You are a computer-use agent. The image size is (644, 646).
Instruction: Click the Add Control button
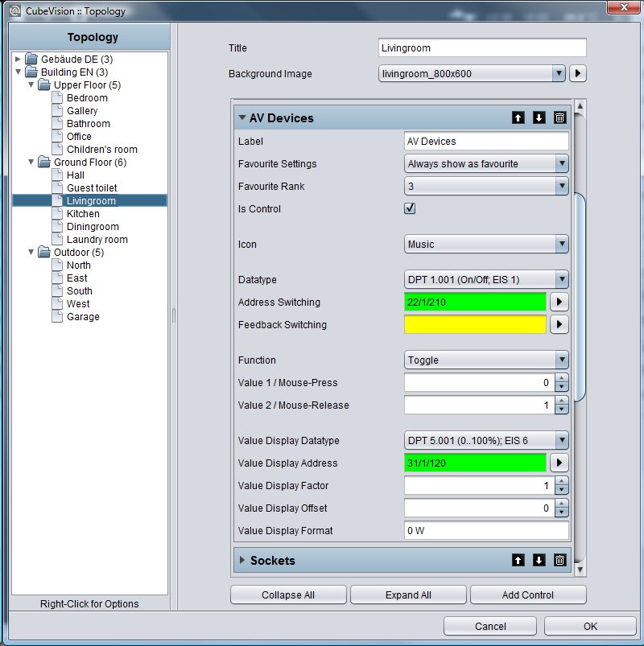pos(528,595)
